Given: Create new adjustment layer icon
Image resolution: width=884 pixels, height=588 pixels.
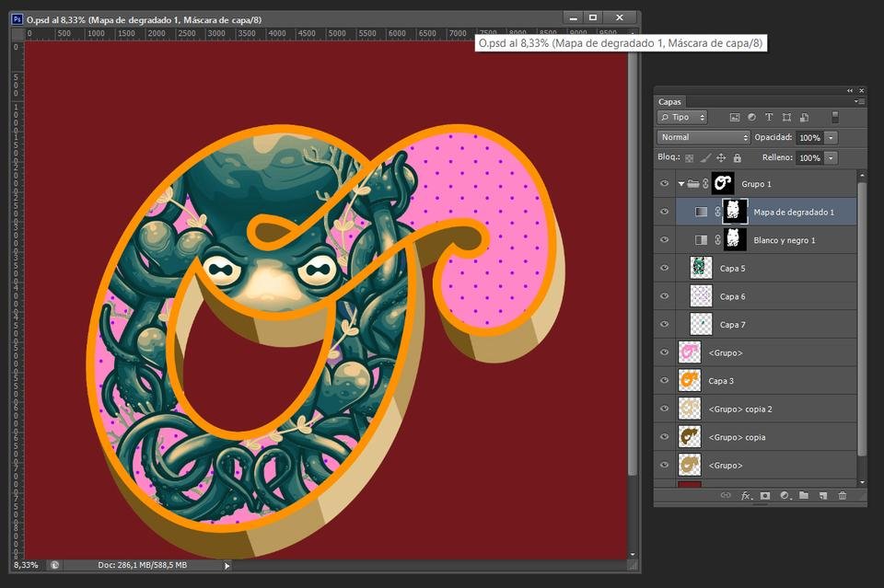Looking at the screenshot, I should coord(785,496).
